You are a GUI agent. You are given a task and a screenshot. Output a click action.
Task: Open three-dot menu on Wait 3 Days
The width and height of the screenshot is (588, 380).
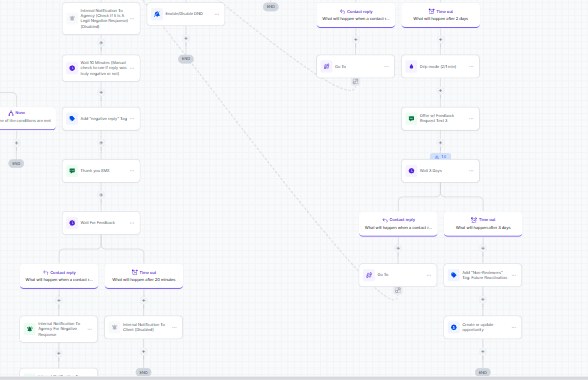coord(471,171)
